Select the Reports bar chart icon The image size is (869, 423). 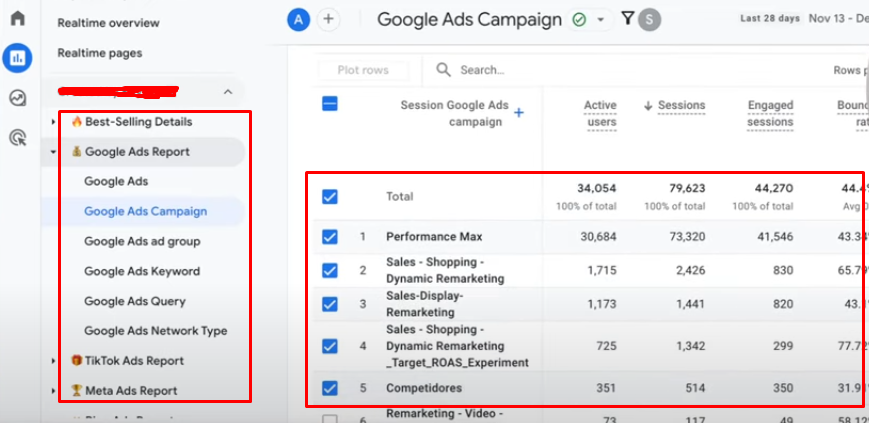(17, 58)
